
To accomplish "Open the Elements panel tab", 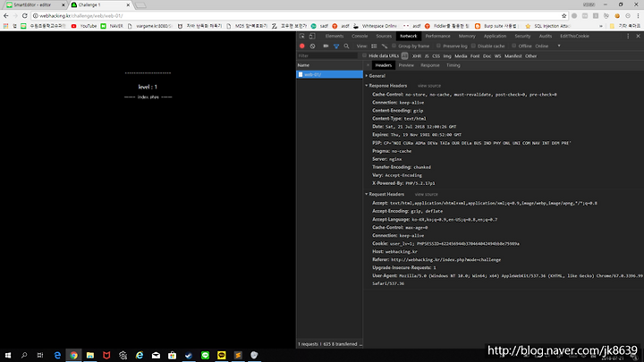I will 335,36.
